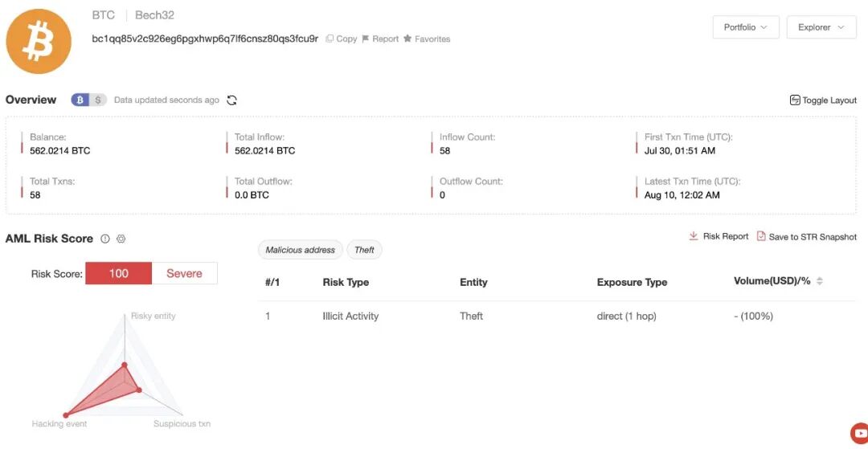Screen dimensions: 868x449
Task: Open AML Risk Score settings gear
Action: (x=122, y=239)
